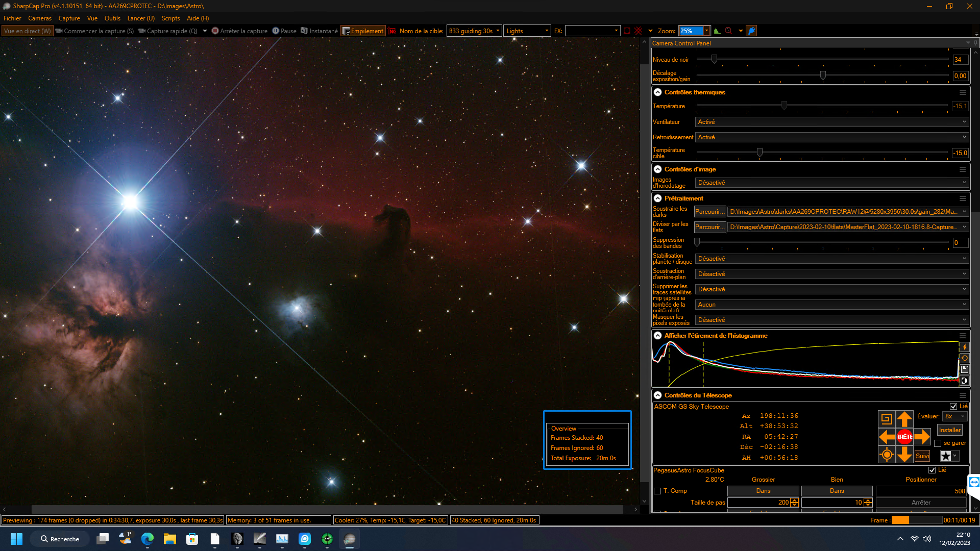
Task: Check the T. Comp checkbox
Action: (657, 491)
